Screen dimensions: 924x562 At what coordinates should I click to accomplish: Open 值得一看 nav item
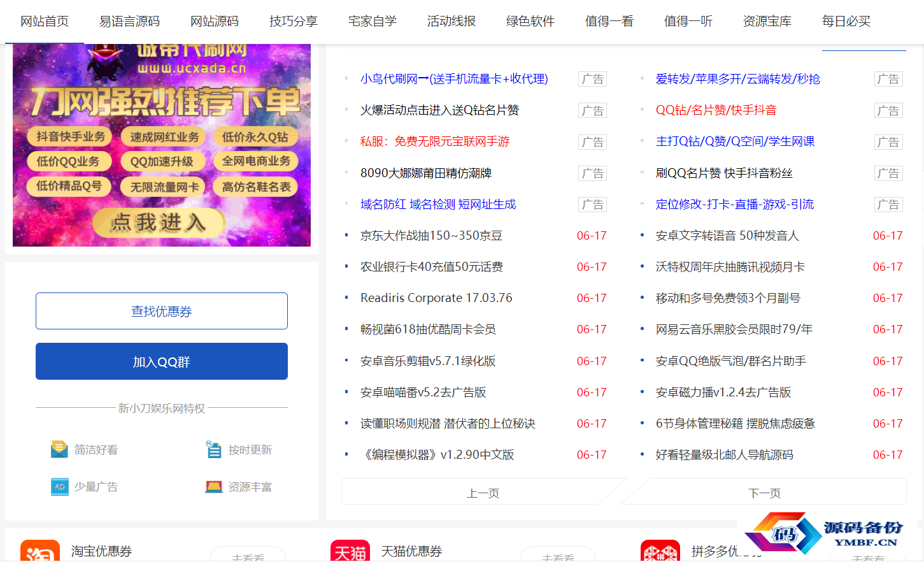coord(609,21)
